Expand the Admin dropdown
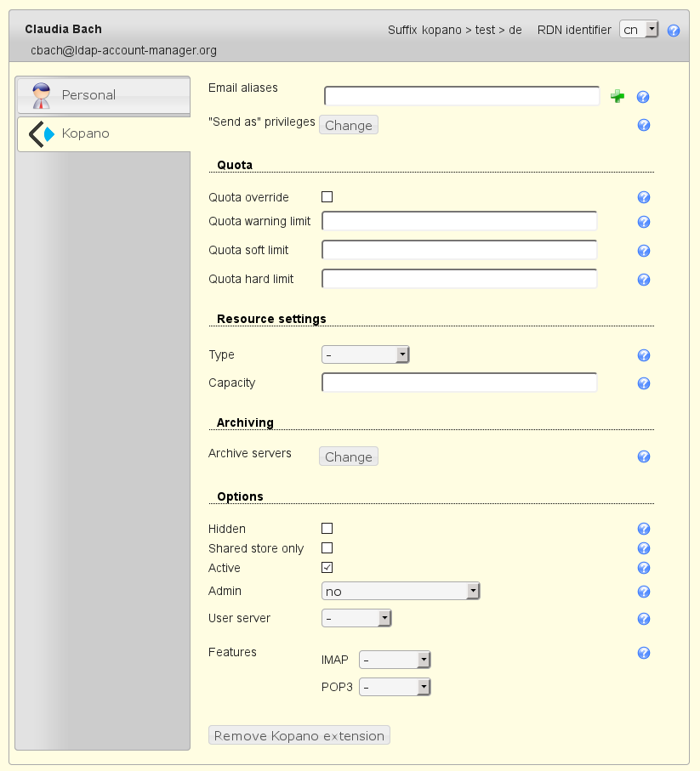 click(401, 592)
